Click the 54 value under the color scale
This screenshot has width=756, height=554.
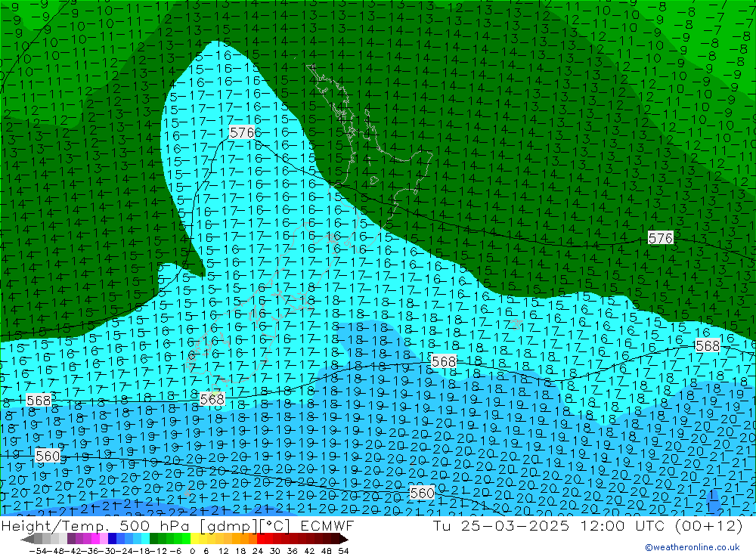tap(343, 551)
